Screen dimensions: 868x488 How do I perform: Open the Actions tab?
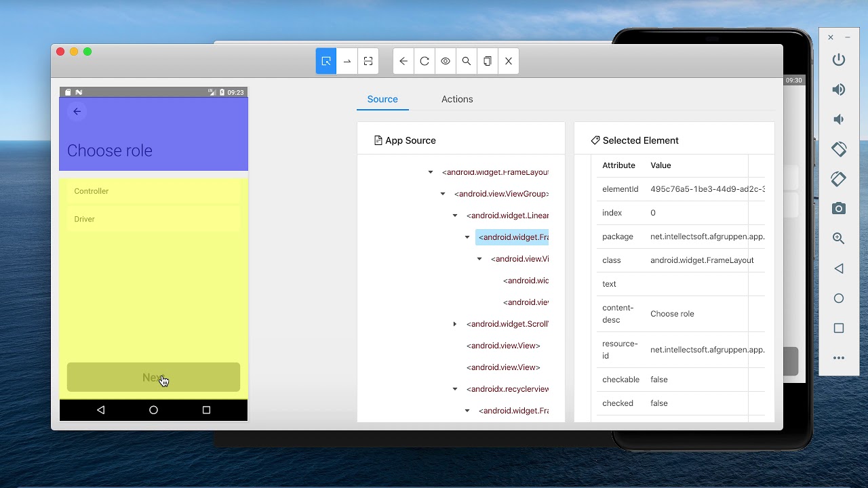click(457, 99)
